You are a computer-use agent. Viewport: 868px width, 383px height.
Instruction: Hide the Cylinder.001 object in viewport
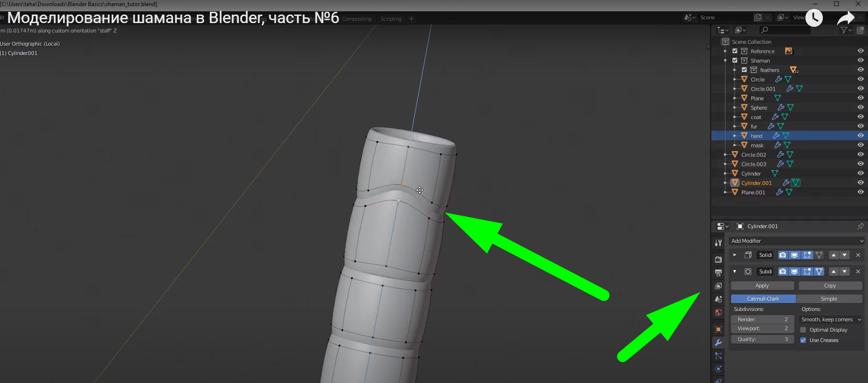click(x=860, y=183)
